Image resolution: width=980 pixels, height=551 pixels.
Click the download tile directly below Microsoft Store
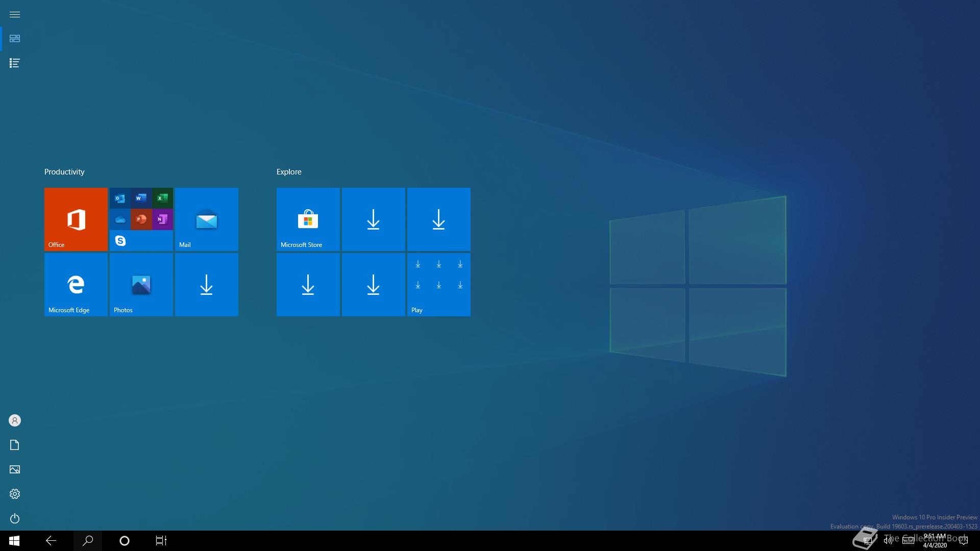(308, 285)
